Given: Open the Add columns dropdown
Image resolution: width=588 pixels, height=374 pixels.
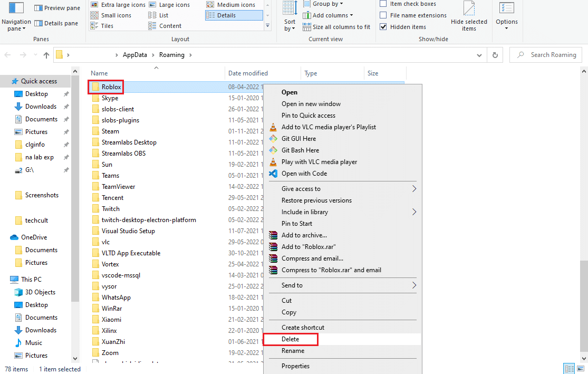Looking at the screenshot, I should 327,15.
